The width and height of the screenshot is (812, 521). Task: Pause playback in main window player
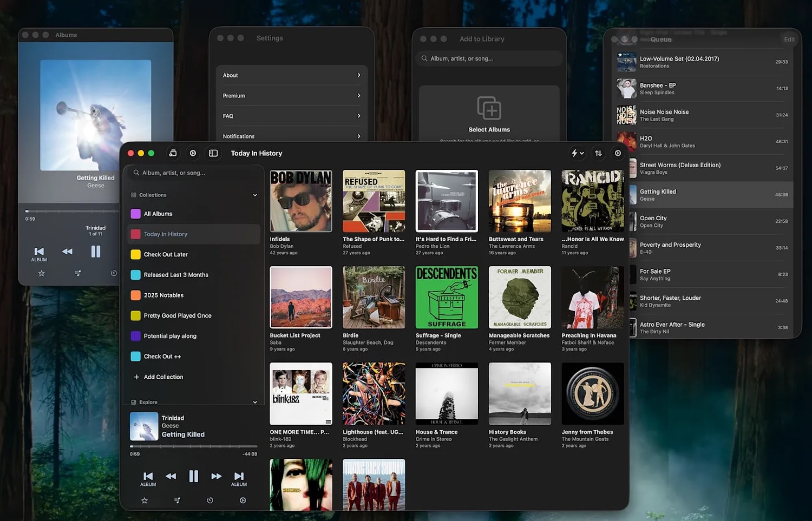pyautogui.click(x=193, y=476)
